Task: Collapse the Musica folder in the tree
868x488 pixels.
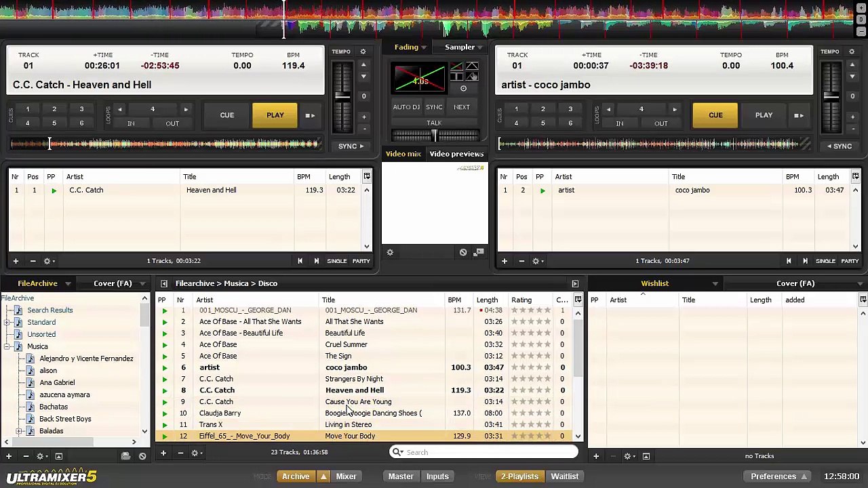Action: tap(7, 346)
